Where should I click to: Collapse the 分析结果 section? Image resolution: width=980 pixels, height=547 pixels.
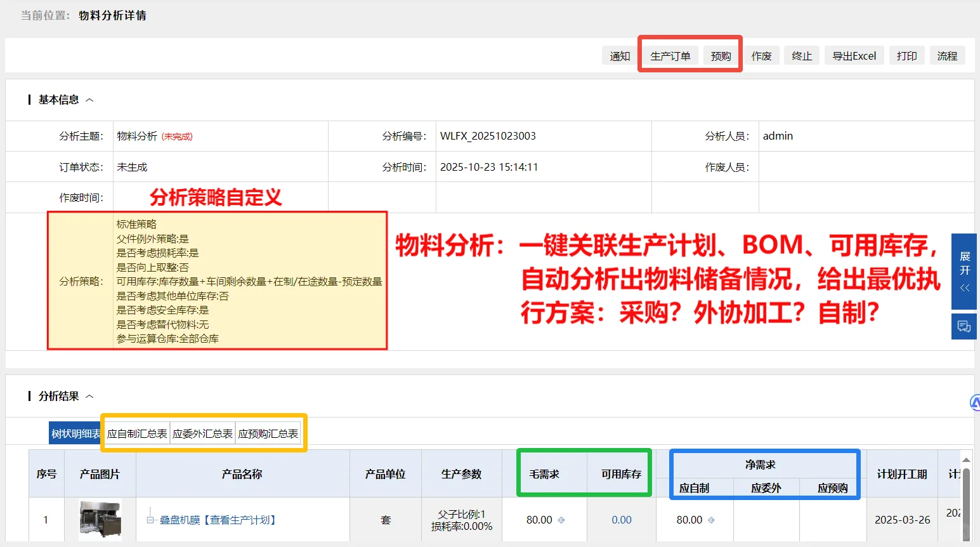click(89, 395)
